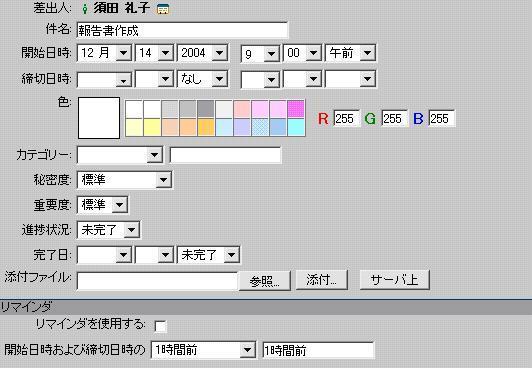532x368 pixels.
Task: Open the 1時間前 reminder timing dropdown
Action: tap(203, 350)
